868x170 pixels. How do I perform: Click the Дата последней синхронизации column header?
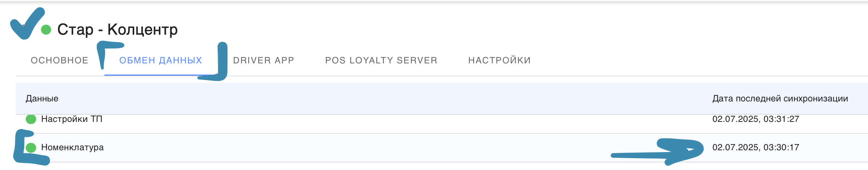[780, 99]
